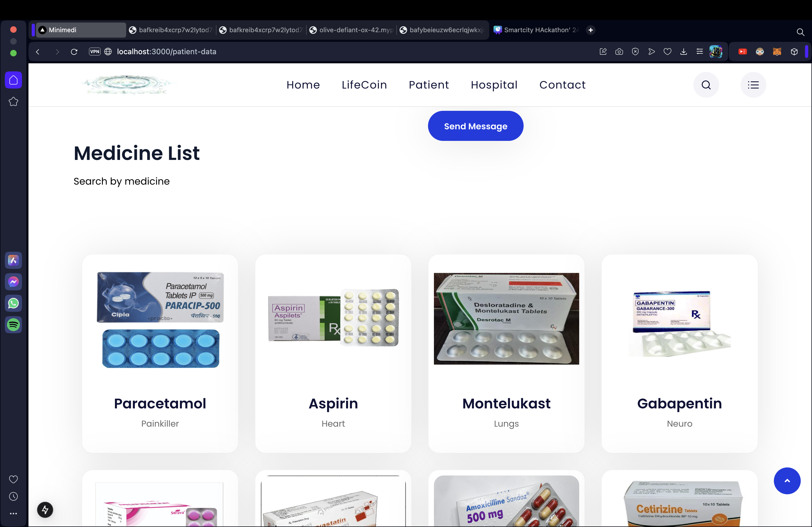Open the sidebar three-dots menu
812x527 pixels.
coord(13,513)
